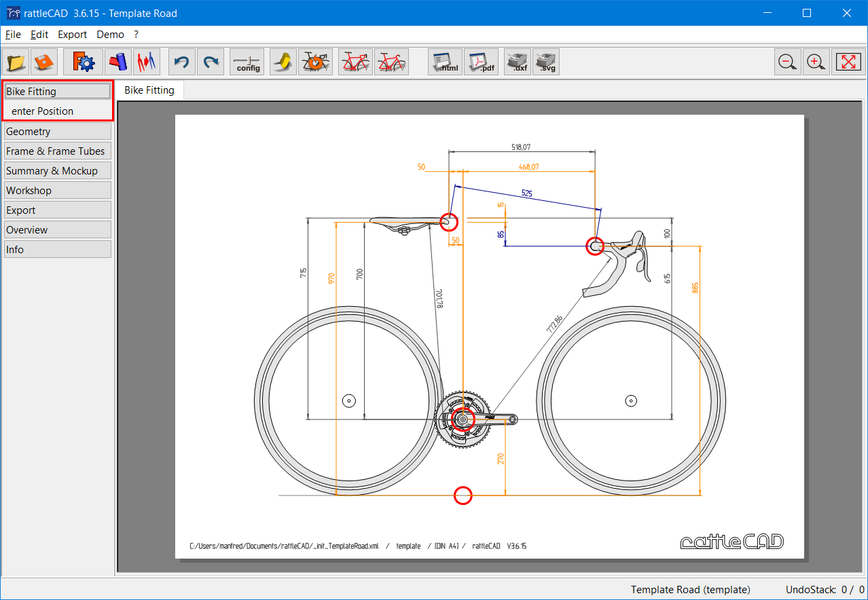Export drawing as .pdf
The image size is (868, 600).
point(481,62)
